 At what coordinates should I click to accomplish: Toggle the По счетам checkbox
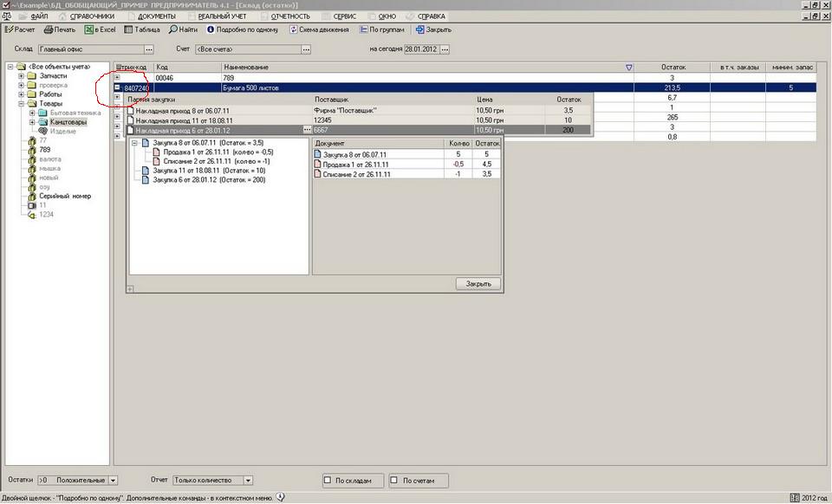[x=393, y=480]
